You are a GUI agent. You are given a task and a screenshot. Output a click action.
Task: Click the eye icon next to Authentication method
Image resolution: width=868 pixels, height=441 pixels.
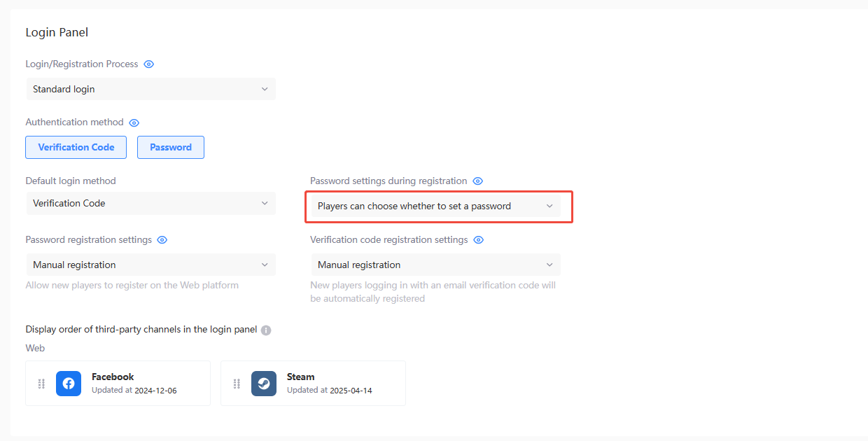[134, 122]
